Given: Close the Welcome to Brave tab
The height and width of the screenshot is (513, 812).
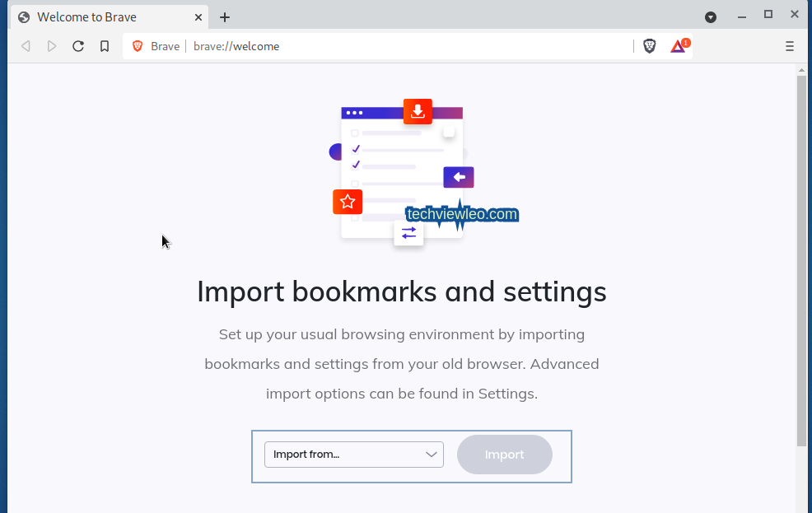Looking at the screenshot, I should pyautogui.click(x=198, y=17).
